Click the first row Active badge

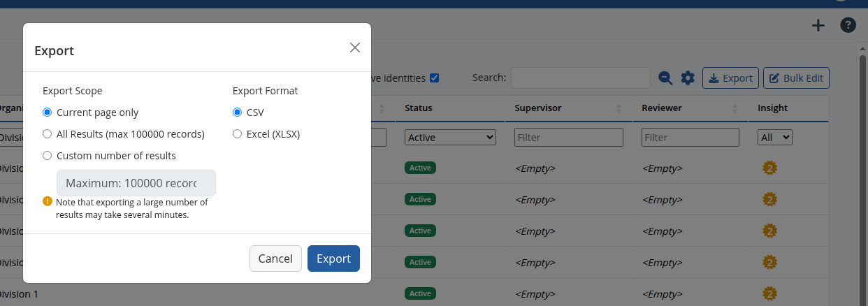(420, 168)
